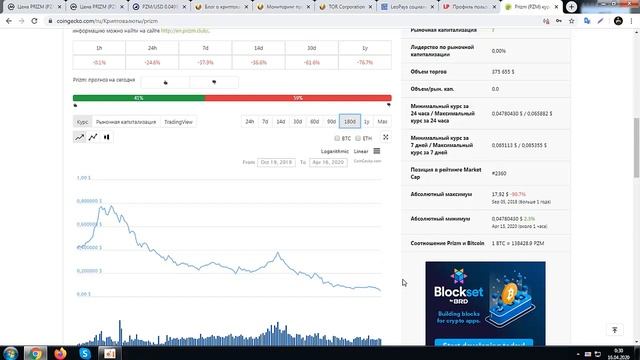Edit the To date field
Screen dimensions: 640x360
[328, 162]
